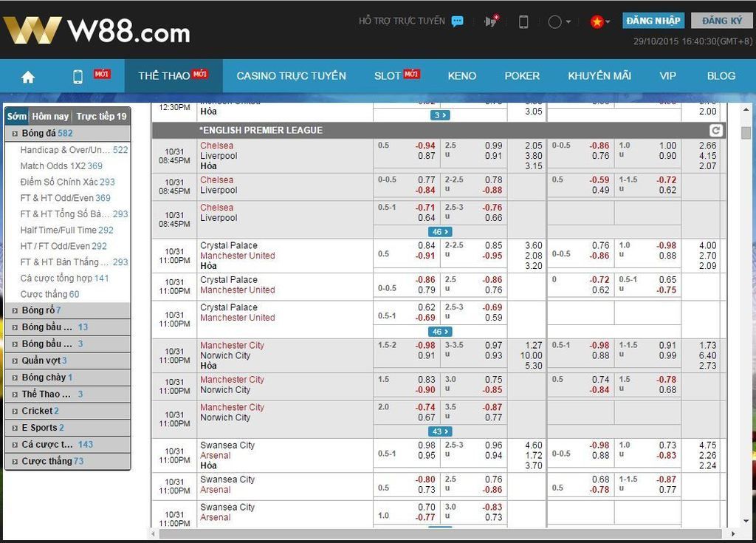Expand the Bóng chày 1 category
The width and height of the screenshot is (756, 543).
coord(67,378)
